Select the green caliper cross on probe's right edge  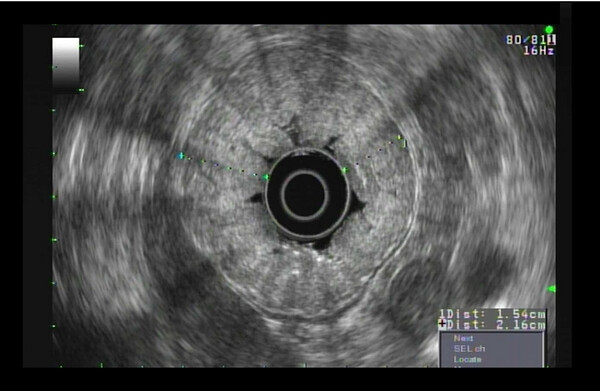345,170
